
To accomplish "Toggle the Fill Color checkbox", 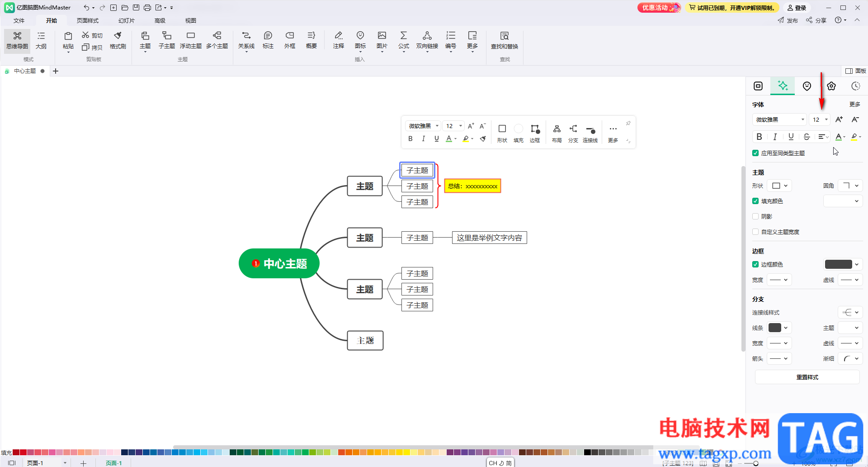I will tap(755, 201).
